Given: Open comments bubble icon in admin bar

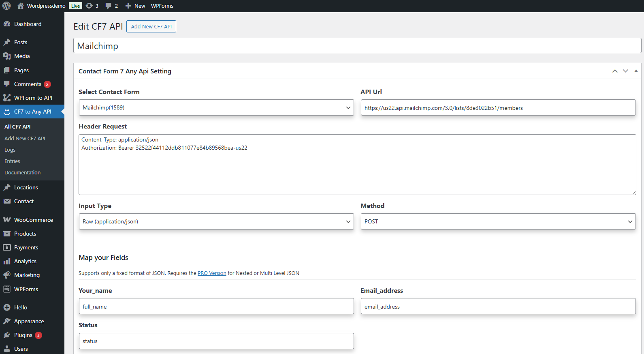Looking at the screenshot, I should click(x=109, y=6).
